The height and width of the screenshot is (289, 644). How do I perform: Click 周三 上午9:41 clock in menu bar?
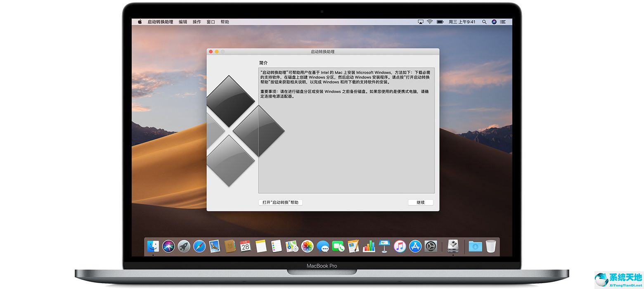462,22
